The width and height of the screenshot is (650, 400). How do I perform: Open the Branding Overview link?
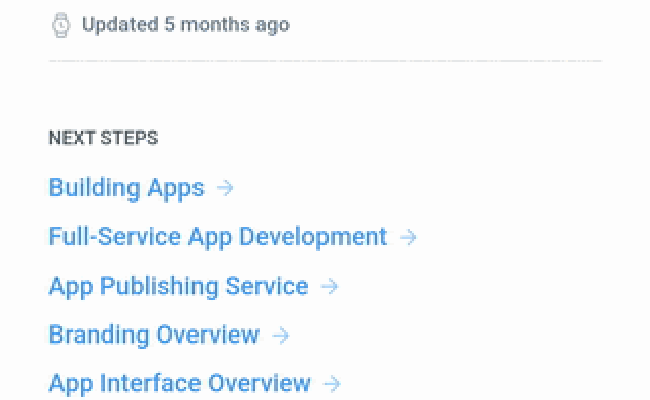(x=154, y=335)
